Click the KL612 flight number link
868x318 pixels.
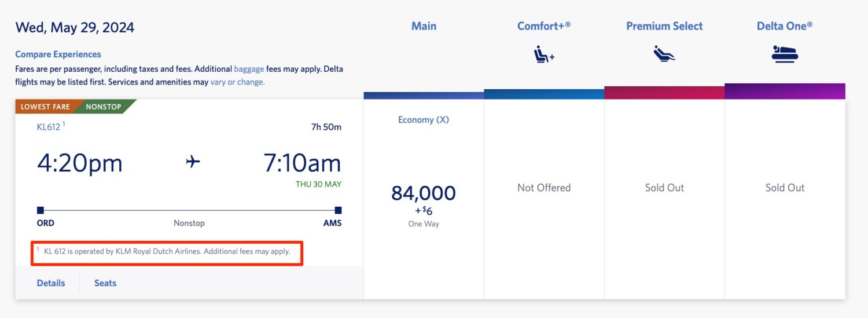coord(49,127)
